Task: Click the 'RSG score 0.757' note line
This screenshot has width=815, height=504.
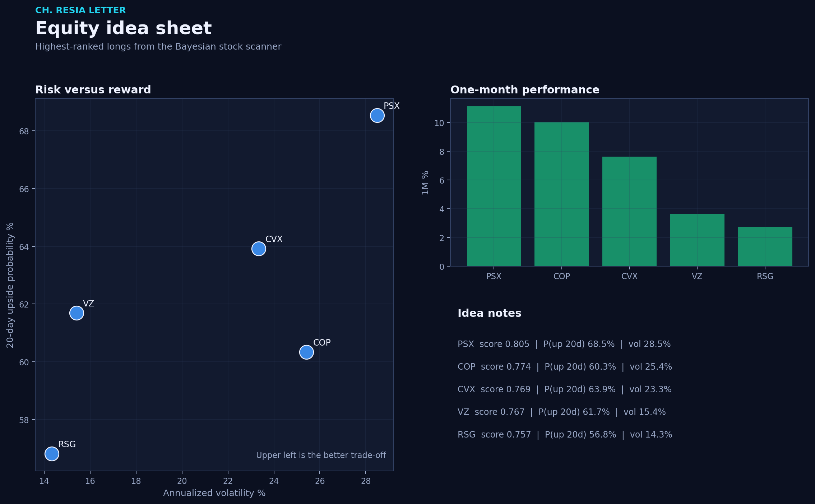Action: click(565, 435)
